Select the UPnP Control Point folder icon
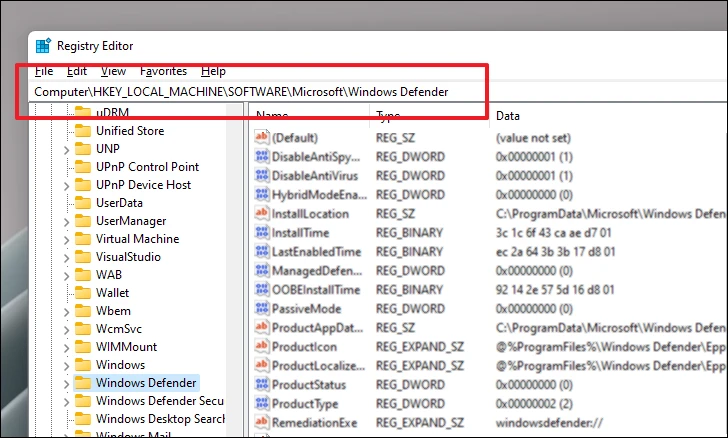This screenshot has height=438, width=728. click(83, 167)
